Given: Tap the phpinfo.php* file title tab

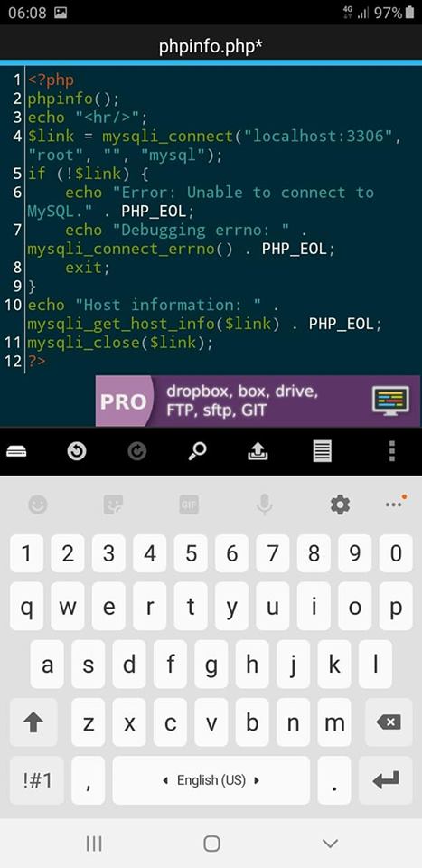Looking at the screenshot, I should point(211,47).
